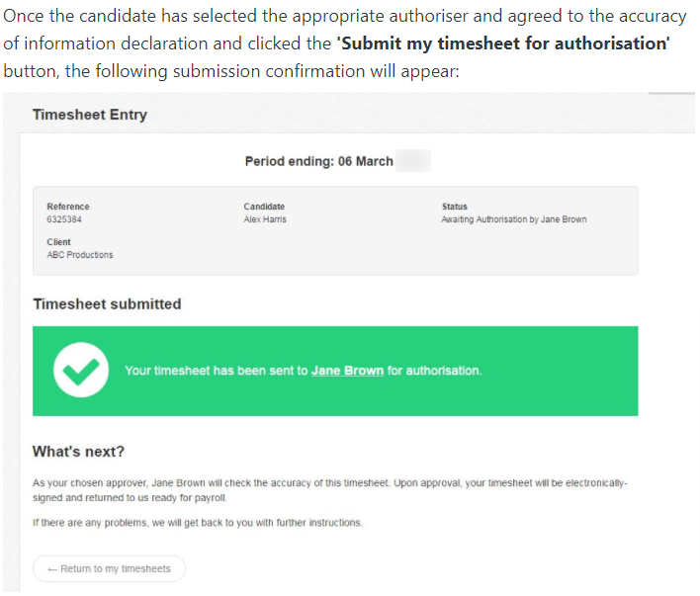The width and height of the screenshot is (700, 596).
Task: Click the white checkmark success icon
Action: coord(81,370)
